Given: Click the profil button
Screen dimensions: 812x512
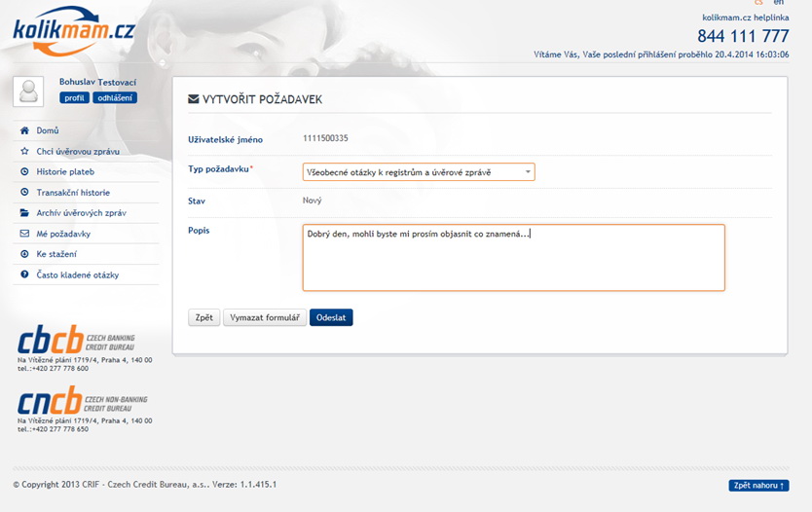Looking at the screenshot, I should pyautogui.click(x=75, y=97).
